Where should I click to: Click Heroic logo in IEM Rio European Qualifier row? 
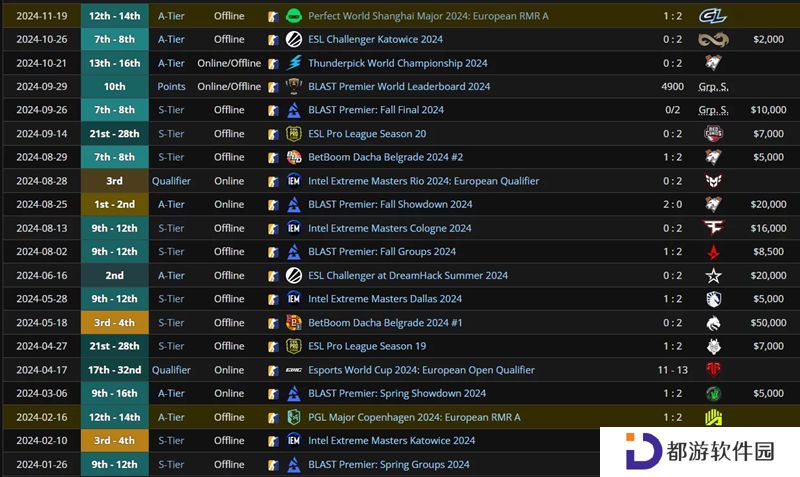713,181
